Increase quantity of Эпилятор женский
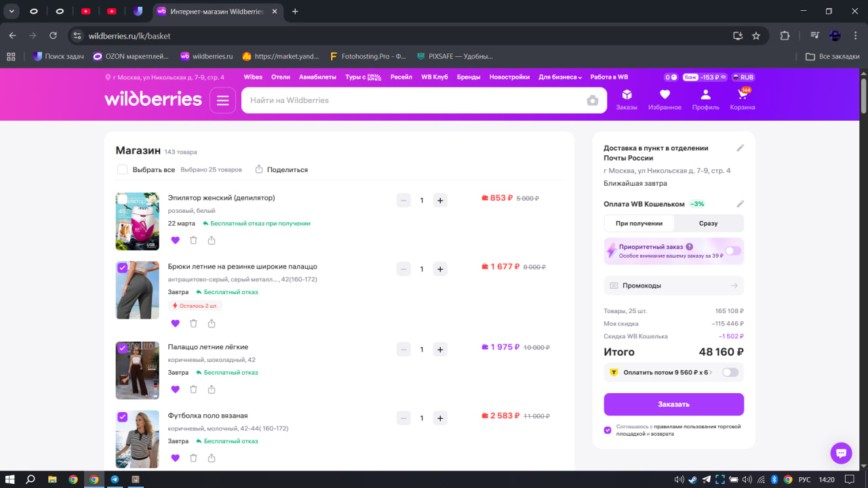868x488 pixels. point(440,201)
